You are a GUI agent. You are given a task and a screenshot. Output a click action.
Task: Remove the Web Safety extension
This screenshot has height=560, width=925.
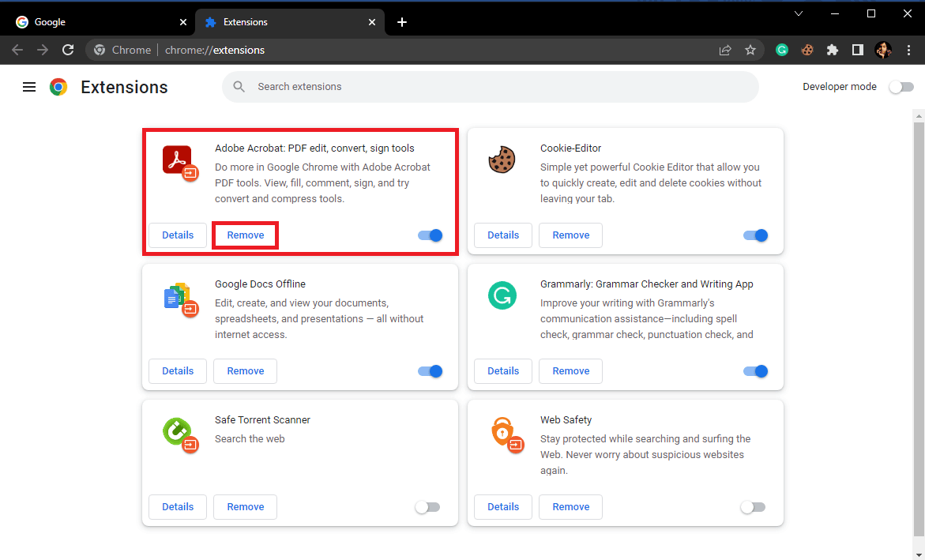570,506
